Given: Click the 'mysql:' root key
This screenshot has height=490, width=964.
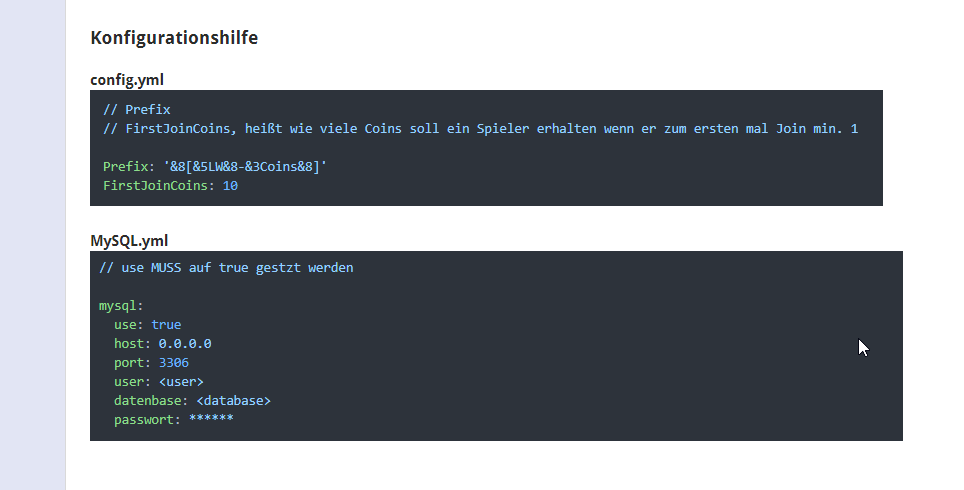Looking at the screenshot, I should click(x=121, y=305).
